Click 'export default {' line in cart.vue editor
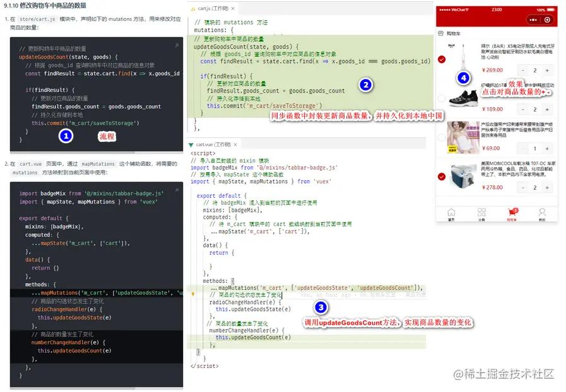566x392 pixels. coord(221,196)
